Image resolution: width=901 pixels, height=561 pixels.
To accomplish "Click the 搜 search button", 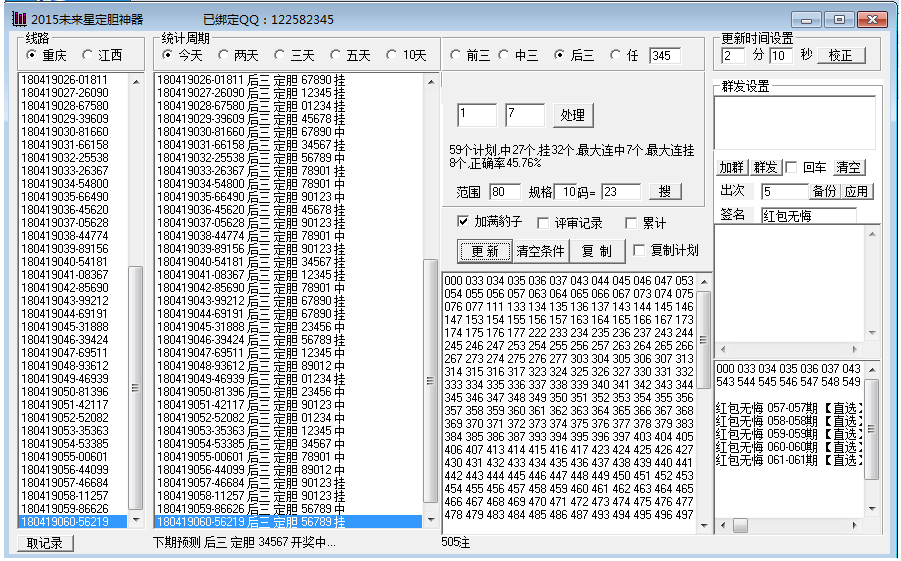I will pos(664,192).
